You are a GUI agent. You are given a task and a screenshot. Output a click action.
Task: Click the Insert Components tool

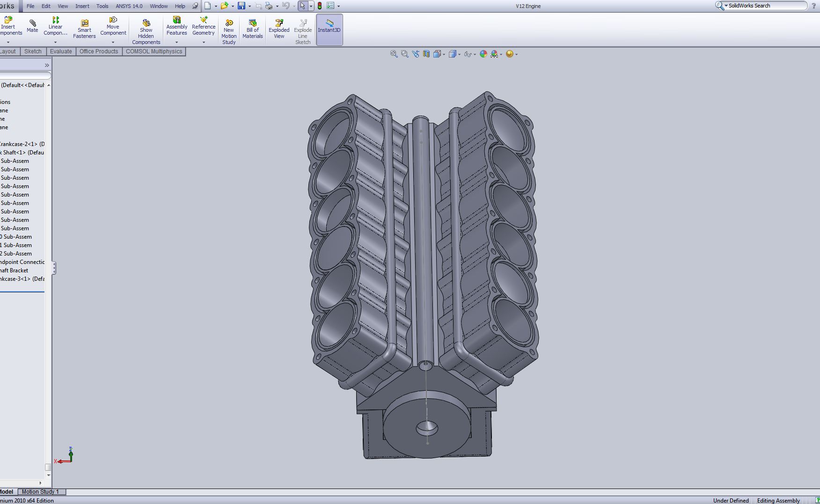8,26
